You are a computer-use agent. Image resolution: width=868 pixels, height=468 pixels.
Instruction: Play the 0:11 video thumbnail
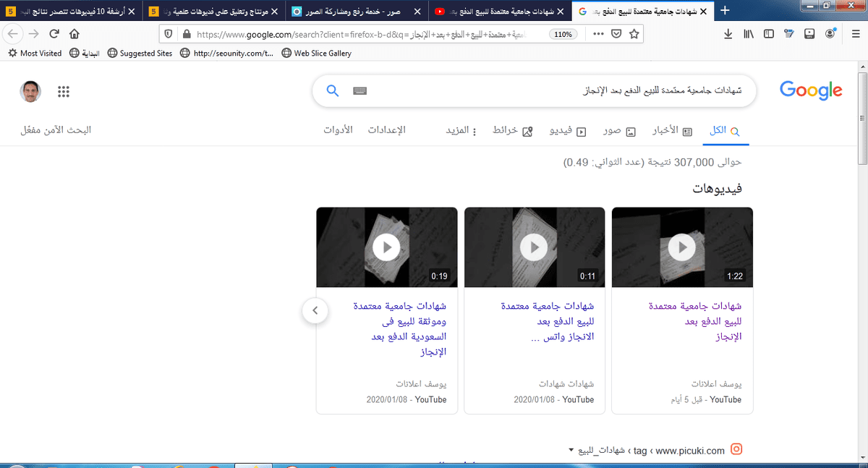pyautogui.click(x=535, y=247)
